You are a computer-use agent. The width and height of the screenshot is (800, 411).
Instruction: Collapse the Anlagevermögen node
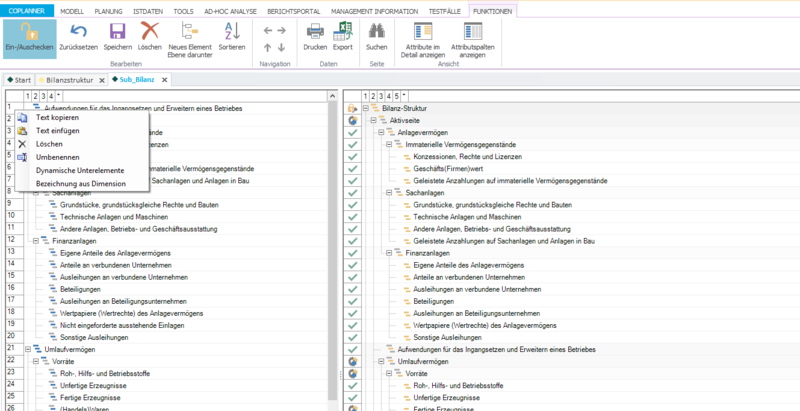(x=381, y=133)
